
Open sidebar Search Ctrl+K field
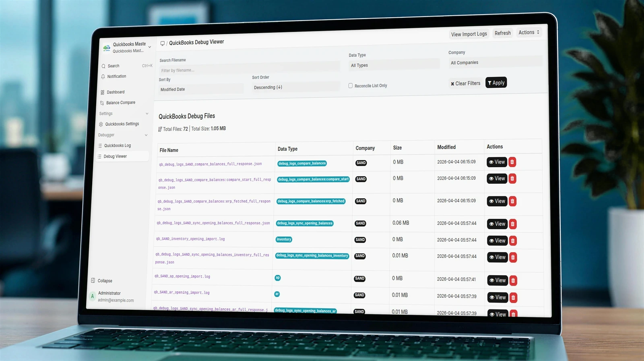(126, 66)
